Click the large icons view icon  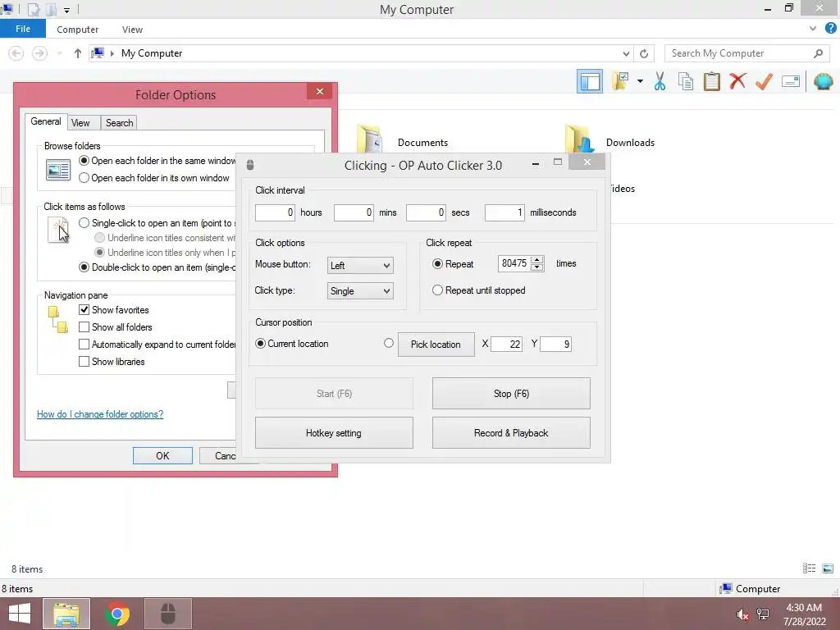click(828, 568)
